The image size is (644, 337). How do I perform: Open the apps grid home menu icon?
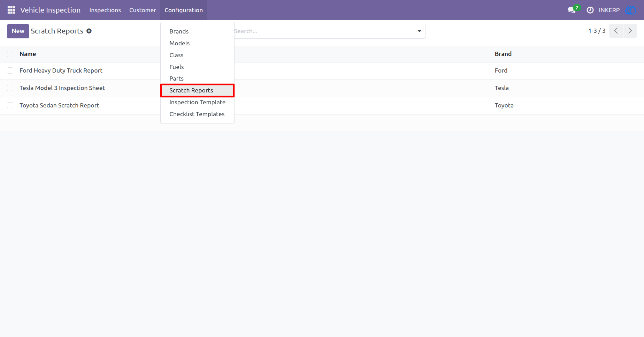pyautogui.click(x=11, y=10)
